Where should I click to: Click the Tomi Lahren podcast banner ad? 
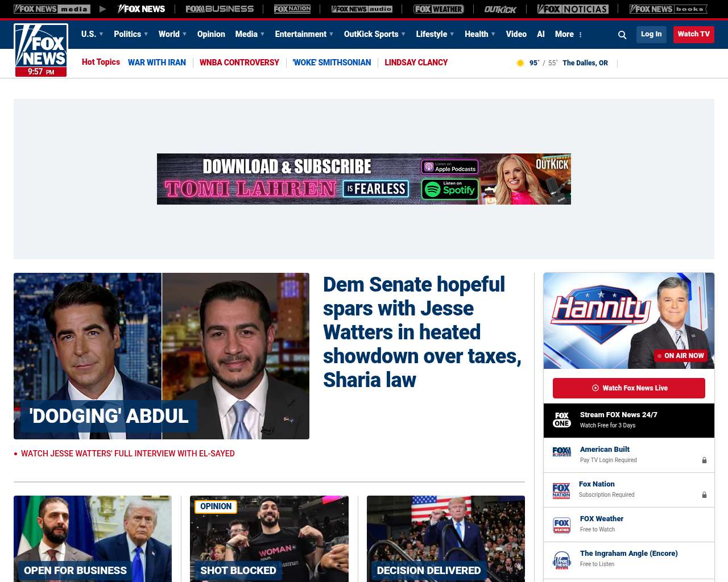364,179
